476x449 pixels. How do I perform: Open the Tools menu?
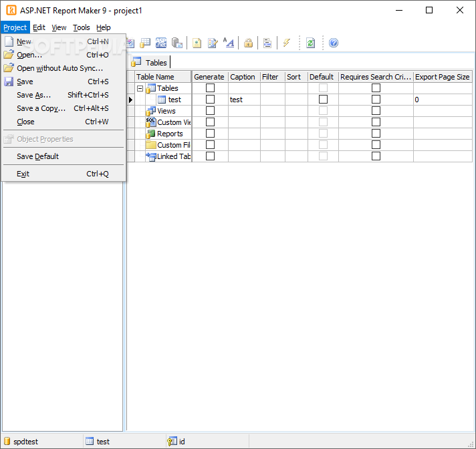point(82,27)
